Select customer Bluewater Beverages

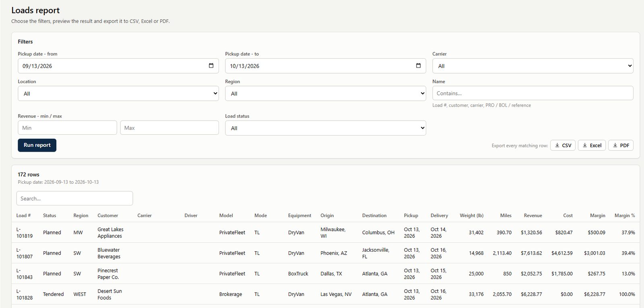click(109, 253)
